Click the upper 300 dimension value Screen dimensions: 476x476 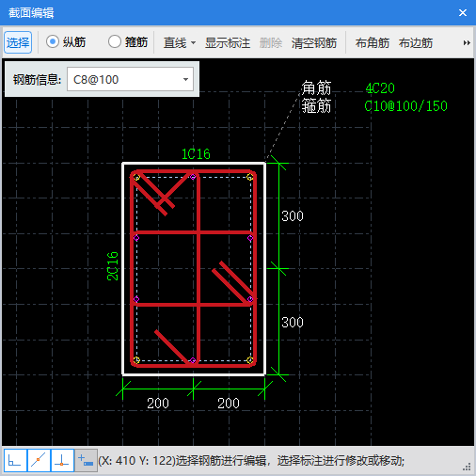point(293,216)
